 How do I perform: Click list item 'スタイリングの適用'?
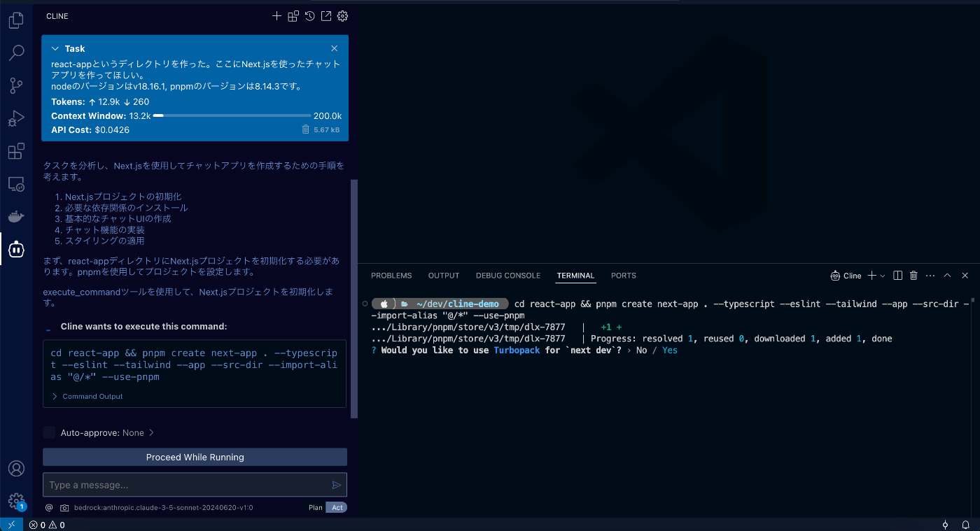pyautogui.click(x=105, y=241)
